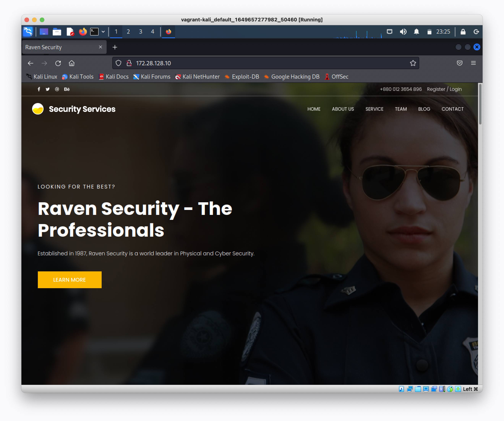This screenshot has height=421, width=504.
Task: Toggle the bookmark star for this page
Action: (413, 63)
